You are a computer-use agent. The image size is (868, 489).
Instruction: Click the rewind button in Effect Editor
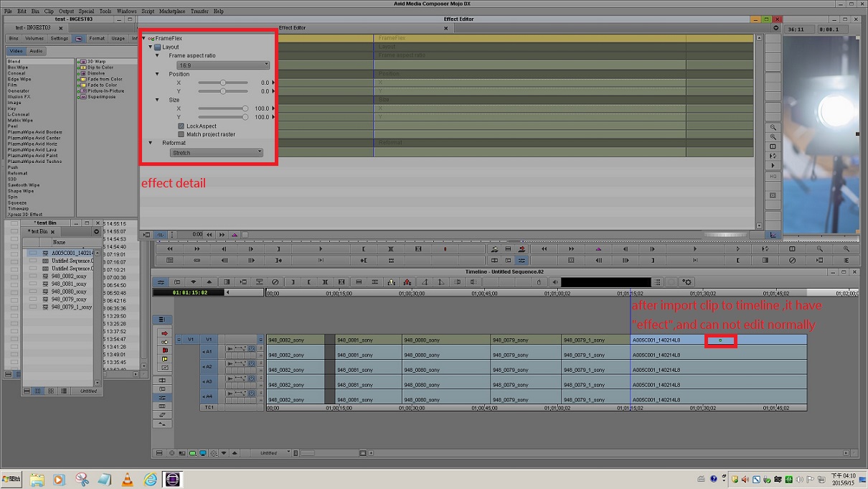[x=209, y=235]
